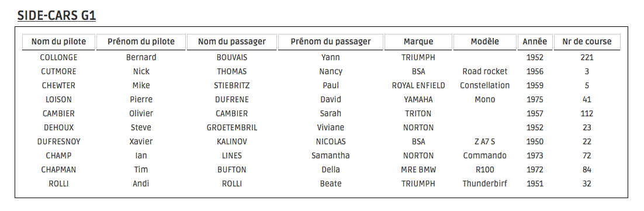
Task: Click the Nom du passager column header
Action: point(231,42)
